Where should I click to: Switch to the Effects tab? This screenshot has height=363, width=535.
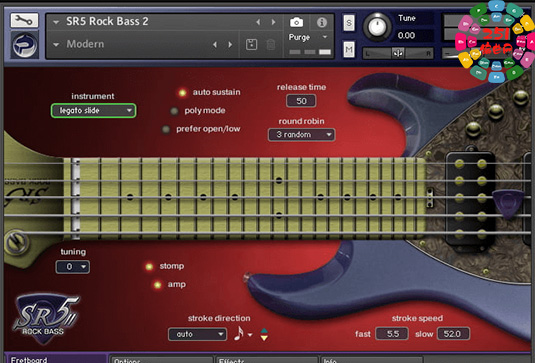(x=266, y=360)
